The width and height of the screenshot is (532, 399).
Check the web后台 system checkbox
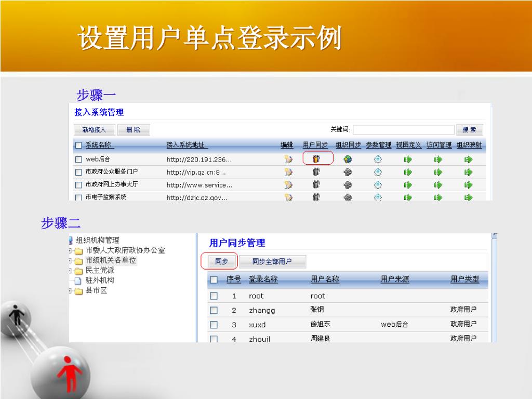tap(78, 159)
